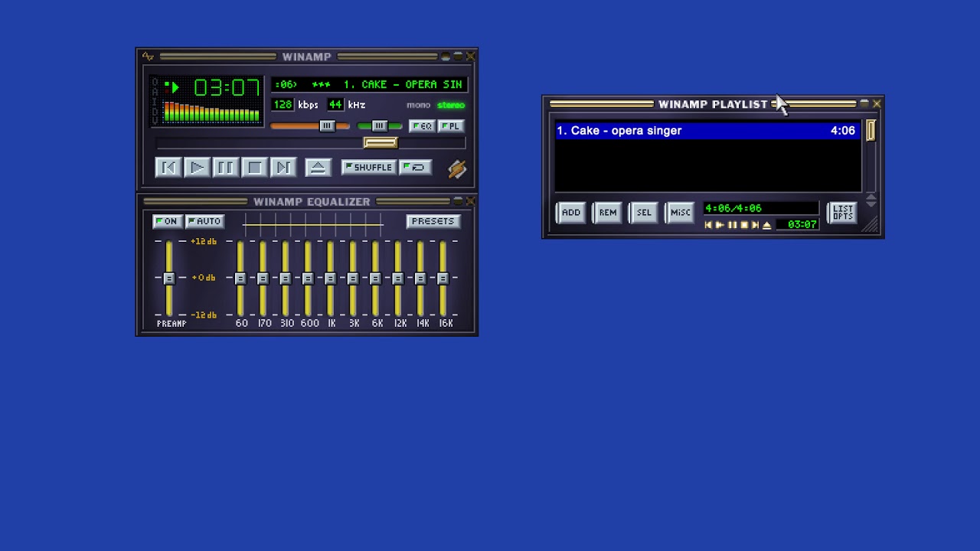Click the green balance slider handle

point(379,126)
